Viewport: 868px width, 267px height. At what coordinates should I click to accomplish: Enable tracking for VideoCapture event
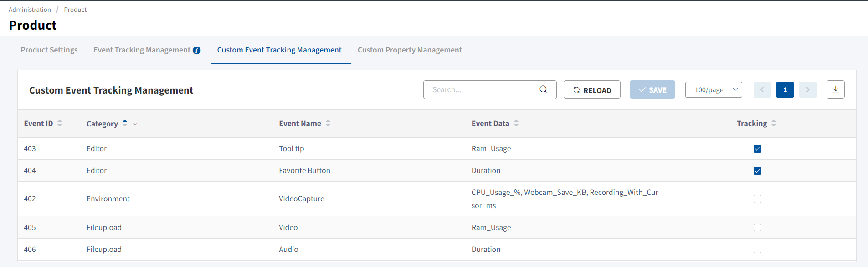click(757, 199)
